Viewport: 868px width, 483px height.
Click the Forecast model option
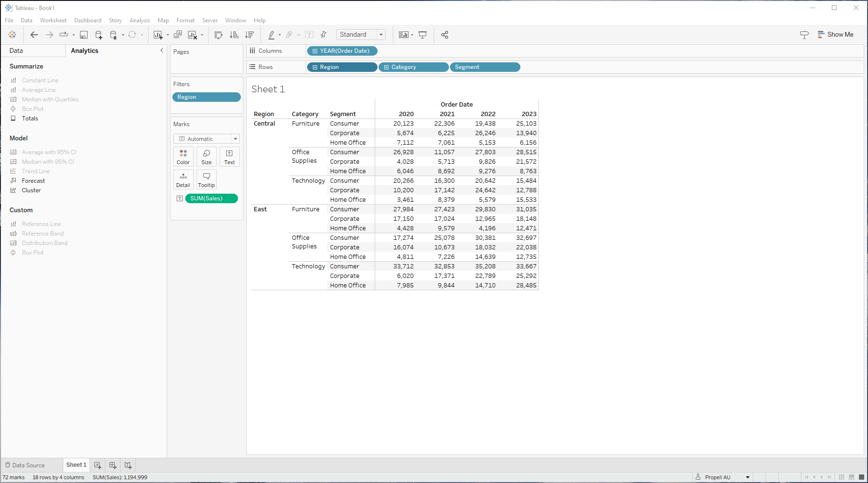tap(33, 181)
